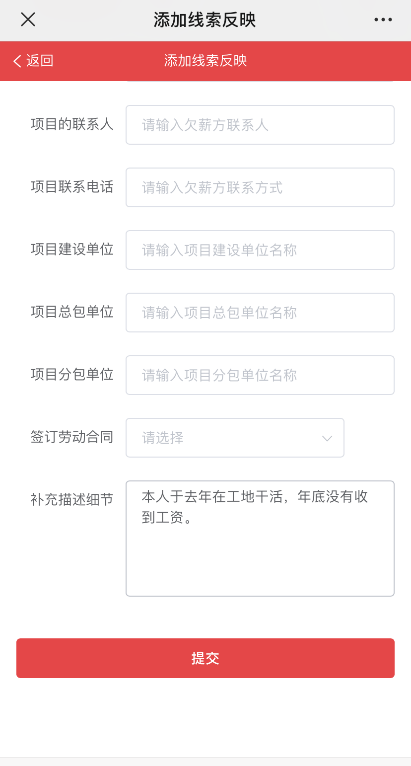411x766 pixels.
Task: Tap the 项目总包单位 label
Action: (72, 312)
